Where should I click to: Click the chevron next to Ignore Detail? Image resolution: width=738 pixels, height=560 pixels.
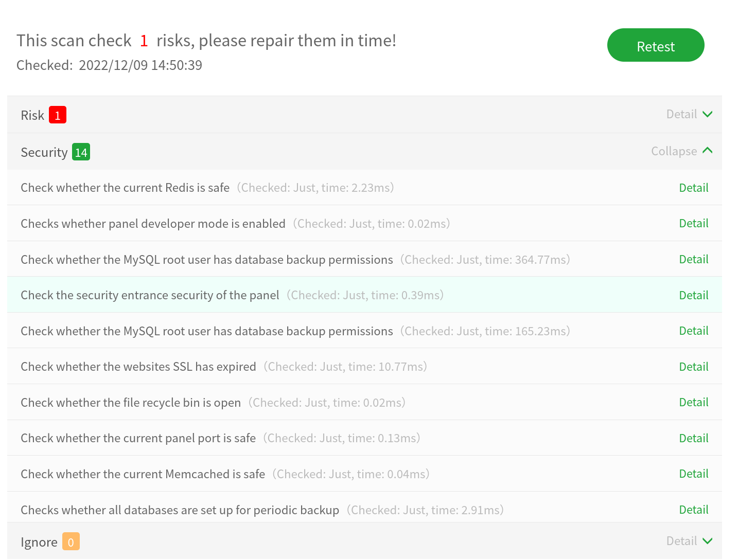coord(708,540)
